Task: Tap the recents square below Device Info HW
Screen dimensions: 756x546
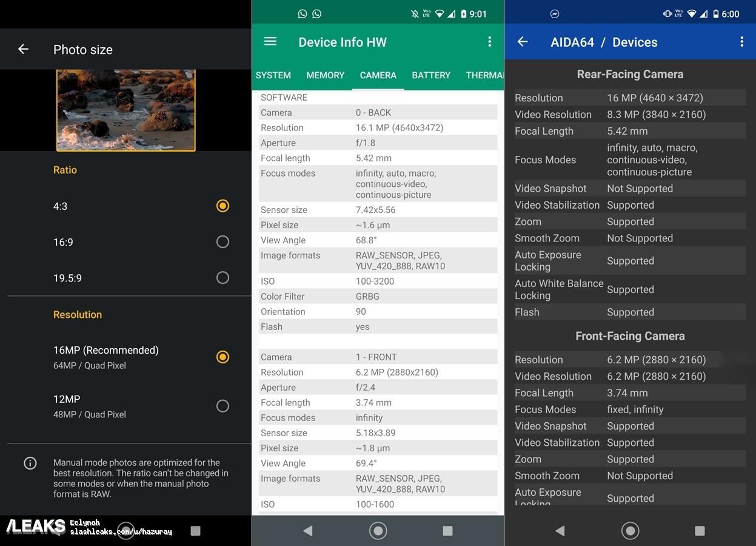Action: 447,531
